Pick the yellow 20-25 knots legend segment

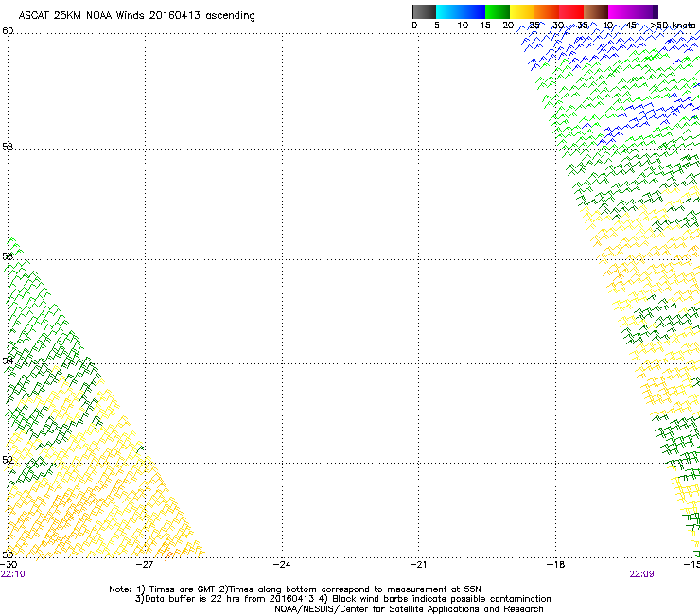[x=522, y=11]
